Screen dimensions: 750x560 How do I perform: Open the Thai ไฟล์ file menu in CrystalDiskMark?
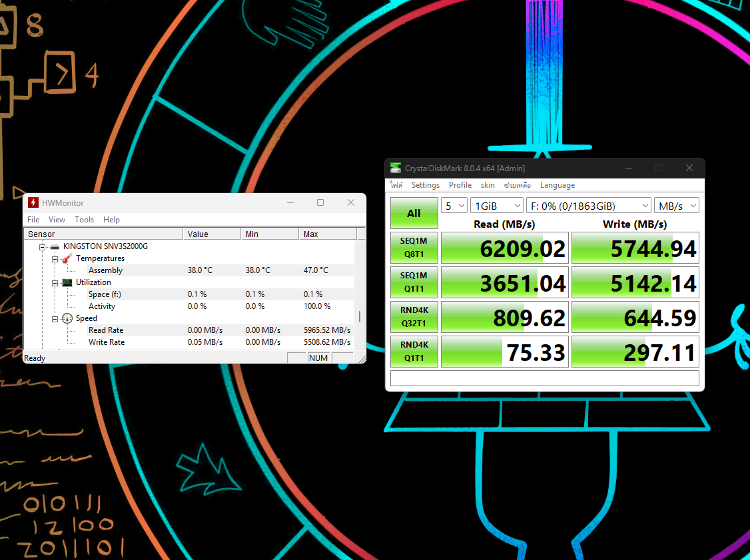point(396,185)
